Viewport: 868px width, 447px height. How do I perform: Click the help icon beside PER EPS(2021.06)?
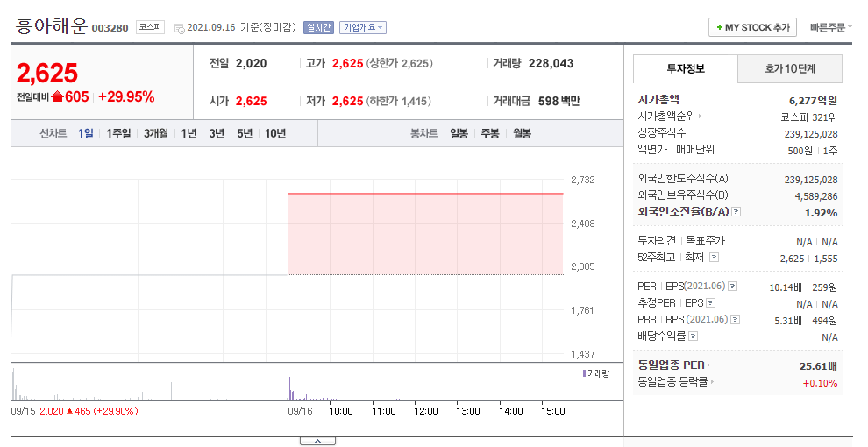[x=733, y=287]
